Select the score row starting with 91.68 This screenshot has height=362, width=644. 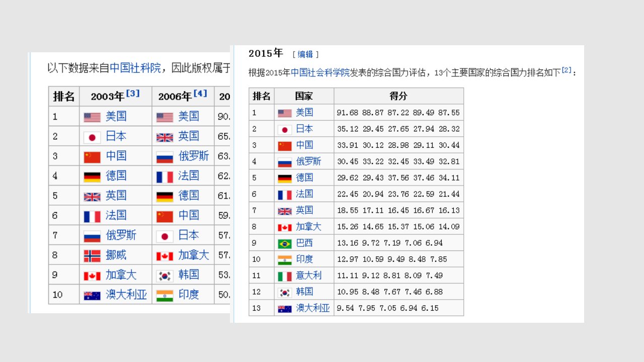point(398,113)
